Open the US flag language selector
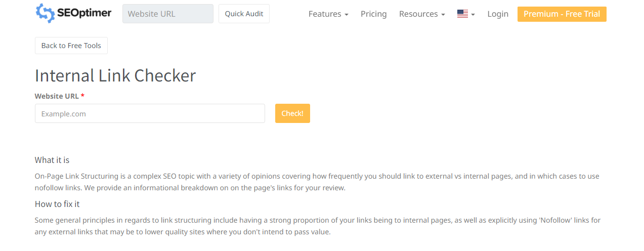Viewport: 644px width, 251px height. [466, 14]
